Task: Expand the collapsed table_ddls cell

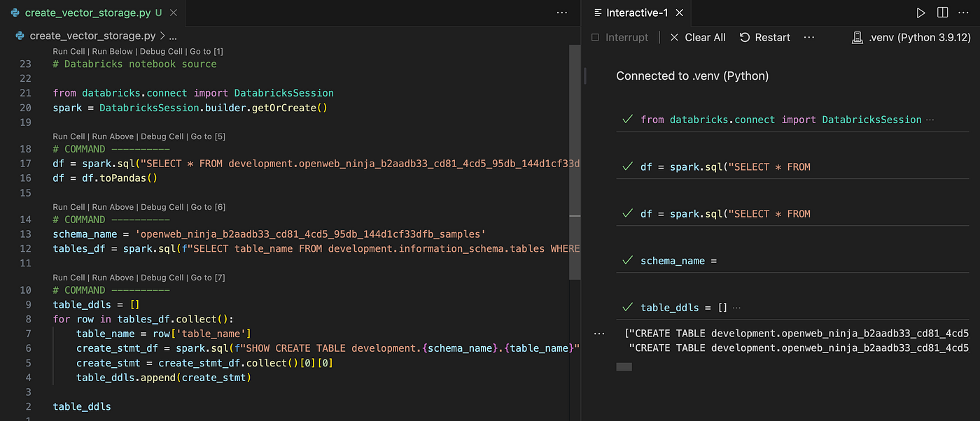Action: pyautogui.click(x=735, y=308)
